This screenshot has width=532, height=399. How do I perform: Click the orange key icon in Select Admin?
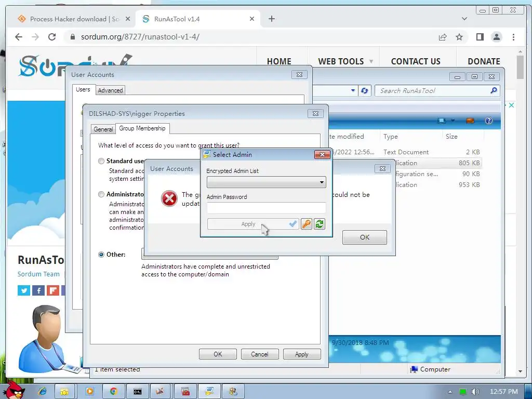point(307,224)
